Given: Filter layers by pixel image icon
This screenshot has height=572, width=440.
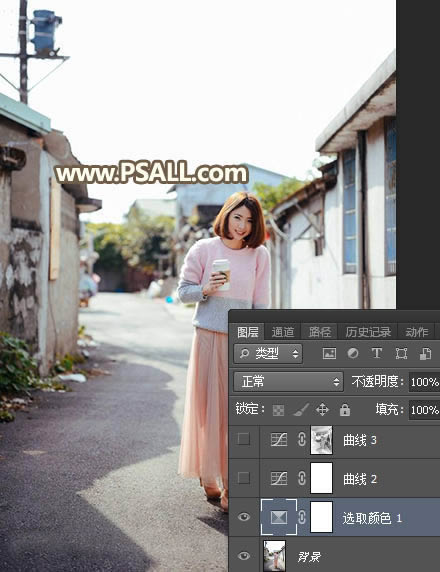Looking at the screenshot, I should 329,353.
